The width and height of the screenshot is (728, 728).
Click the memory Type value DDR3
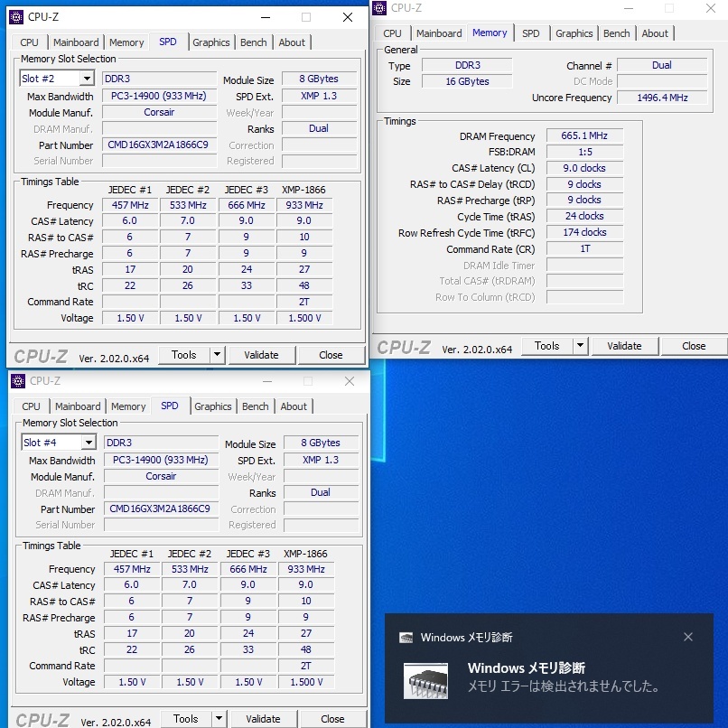pyautogui.click(x=467, y=65)
